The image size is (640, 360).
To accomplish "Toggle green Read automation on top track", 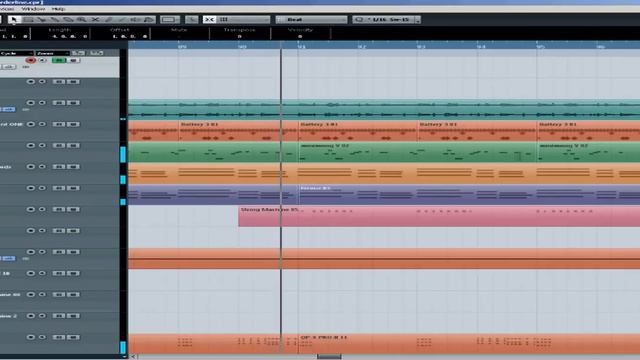I will click(x=59, y=60).
